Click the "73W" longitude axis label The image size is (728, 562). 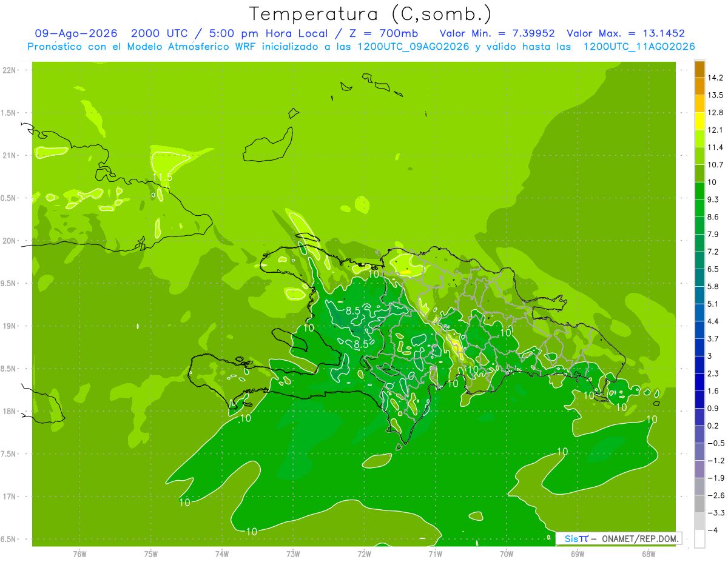[x=293, y=554]
